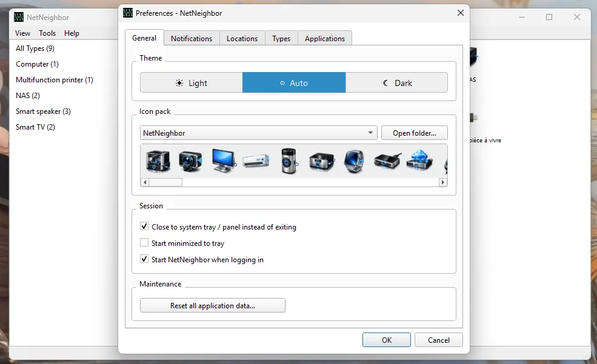Select Computer (1) in the sidebar
Image resolution: width=597 pixels, height=364 pixels.
[x=38, y=64]
